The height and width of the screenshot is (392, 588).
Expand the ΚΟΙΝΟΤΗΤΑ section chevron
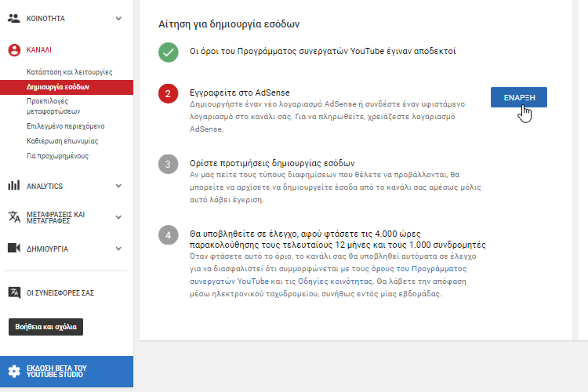click(118, 18)
